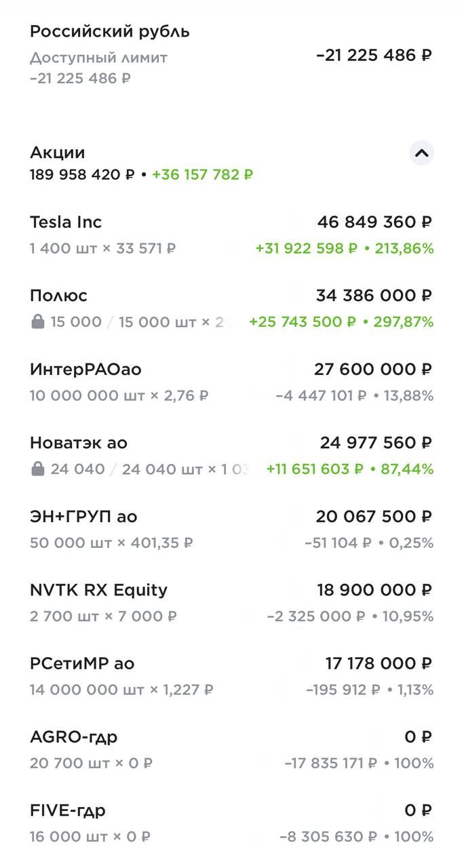Select the ИнтерРАОао holding

coord(85,370)
